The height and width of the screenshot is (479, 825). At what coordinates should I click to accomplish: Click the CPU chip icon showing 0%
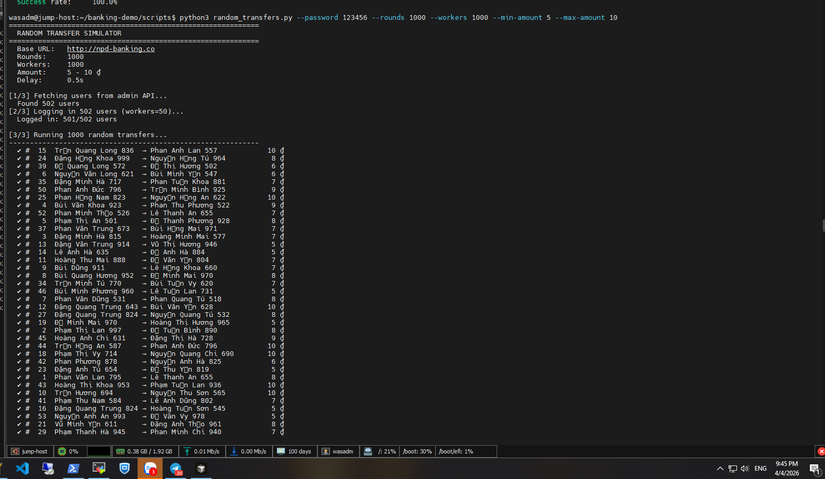(x=62, y=451)
